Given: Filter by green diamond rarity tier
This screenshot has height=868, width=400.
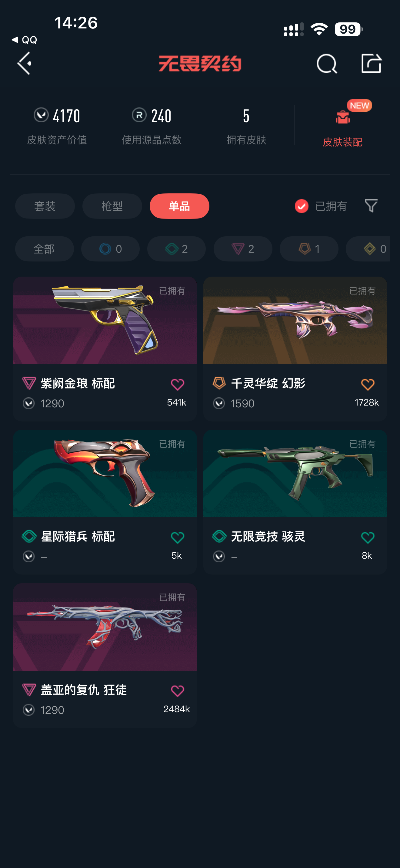Looking at the screenshot, I should 176,249.
